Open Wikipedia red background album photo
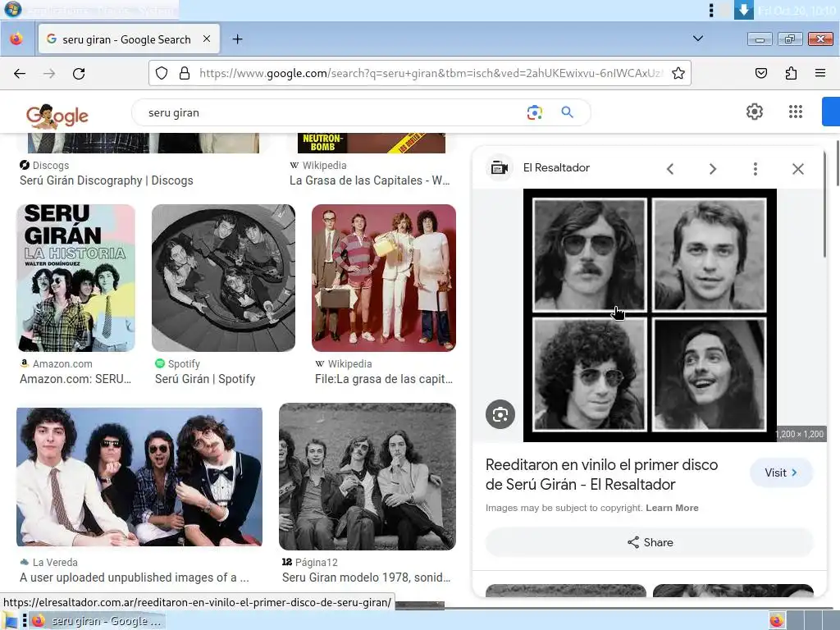This screenshot has height=630, width=840. point(384,277)
